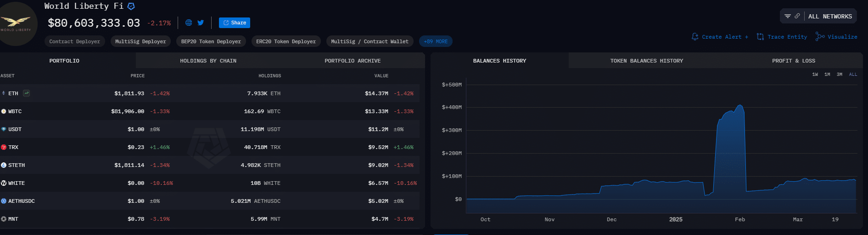The image size is (868, 235).
Task: Open the USDT asset name
Action: point(15,129)
